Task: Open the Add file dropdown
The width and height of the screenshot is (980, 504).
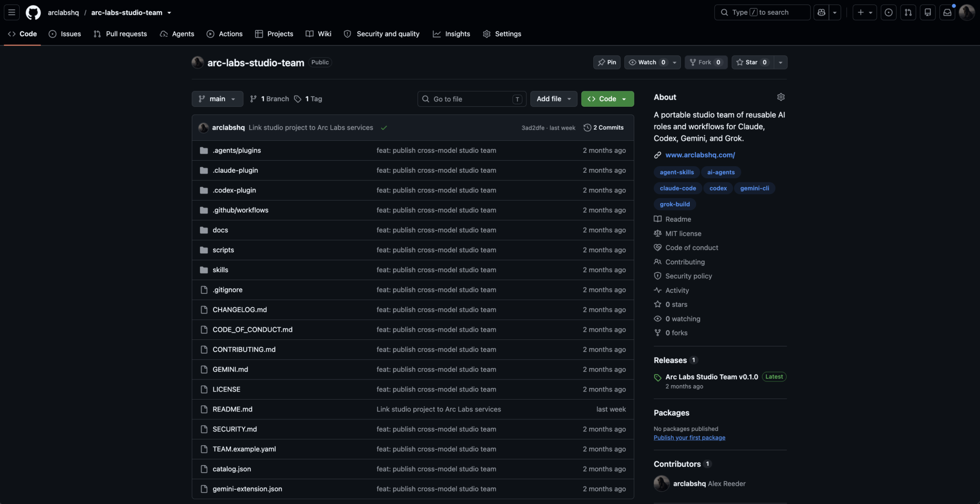Action: pyautogui.click(x=554, y=99)
